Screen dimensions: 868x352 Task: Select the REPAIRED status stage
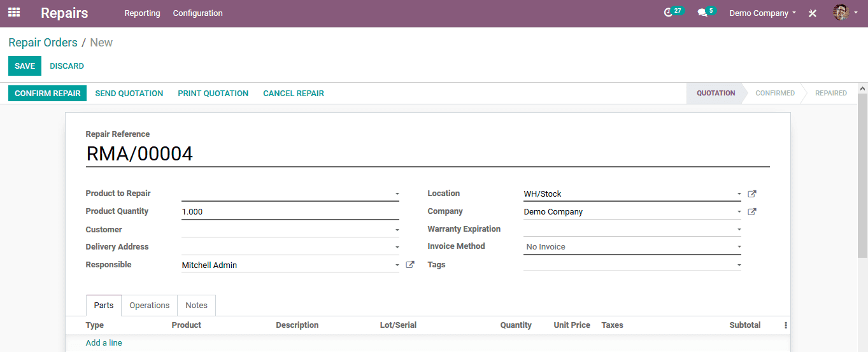pos(831,93)
